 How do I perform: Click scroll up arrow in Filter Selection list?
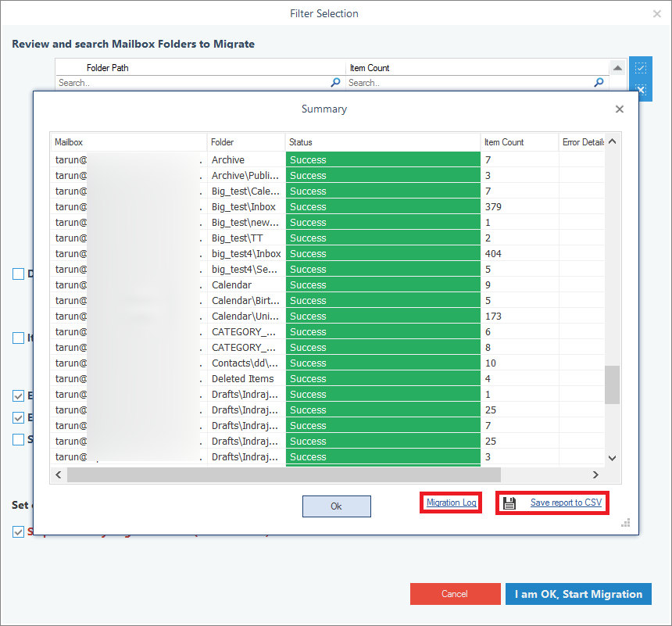coord(617,68)
